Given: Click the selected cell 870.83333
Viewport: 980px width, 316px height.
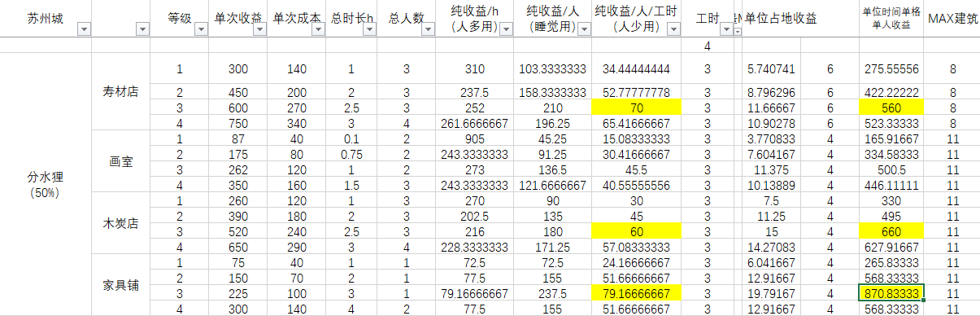Looking at the screenshot, I should pos(891,293).
